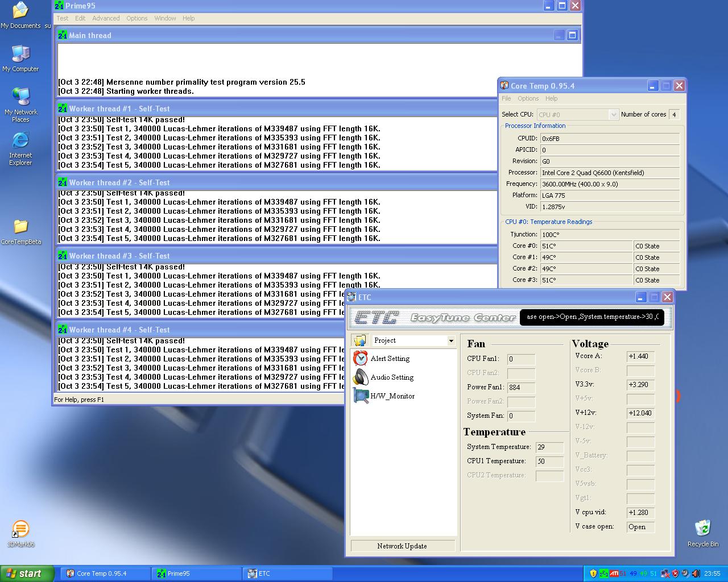Click the Number of cores field

pyautogui.click(x=674, y=114)
